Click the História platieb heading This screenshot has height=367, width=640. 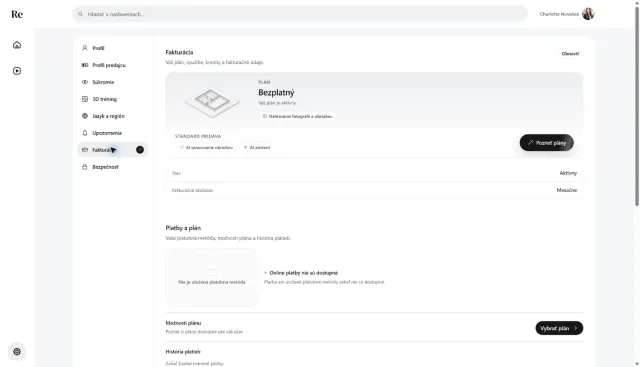pyautogui.click(x=183, y=351)
